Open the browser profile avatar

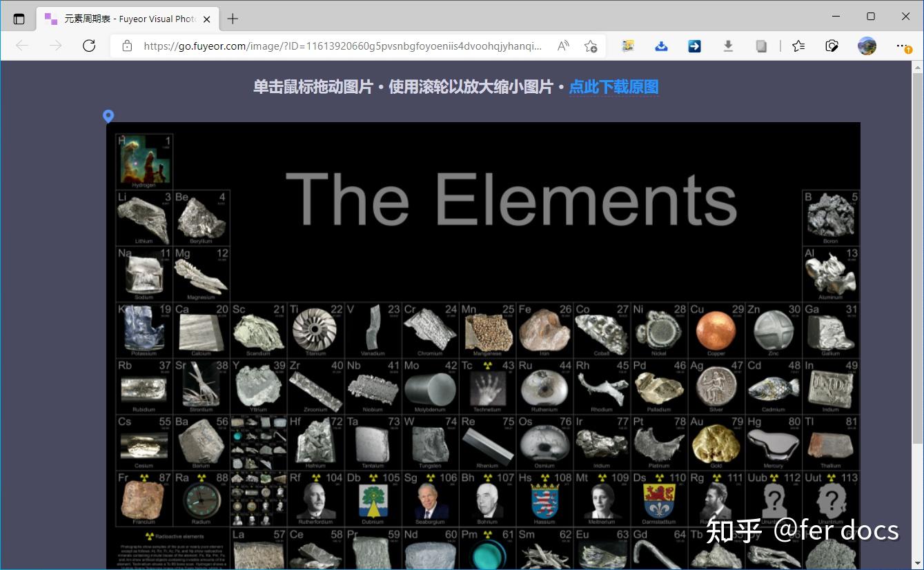pos(867,45)
